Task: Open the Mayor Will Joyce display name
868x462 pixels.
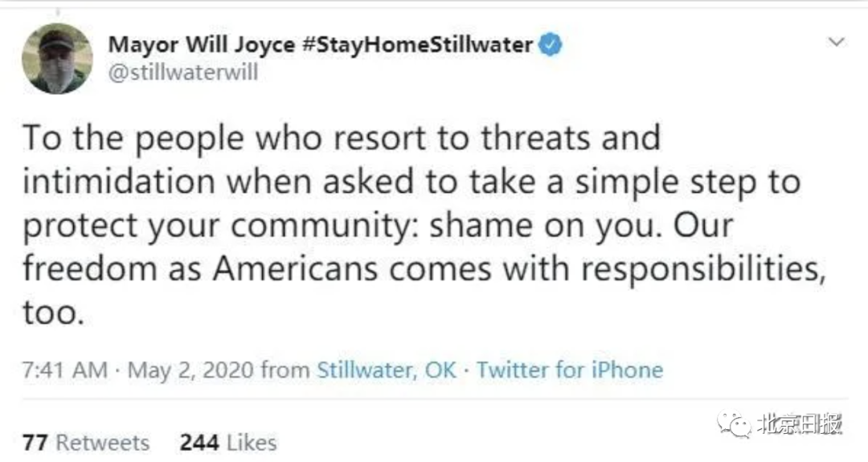Action: [202, 45]
